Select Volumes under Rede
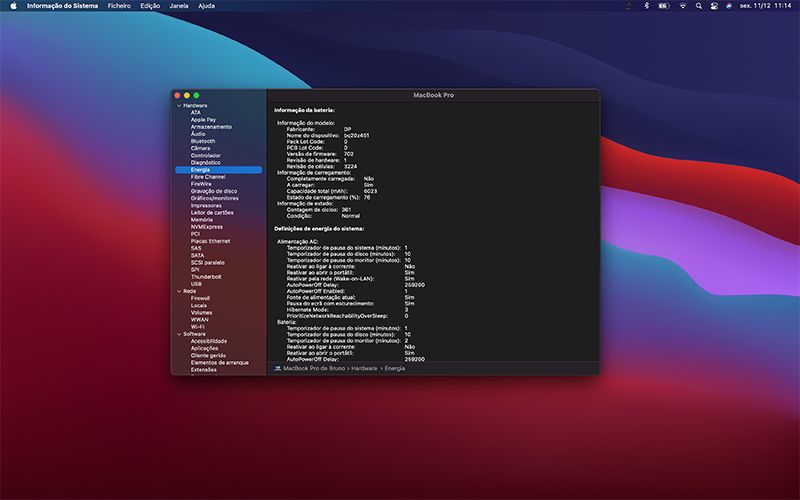 tap(202, 313)
